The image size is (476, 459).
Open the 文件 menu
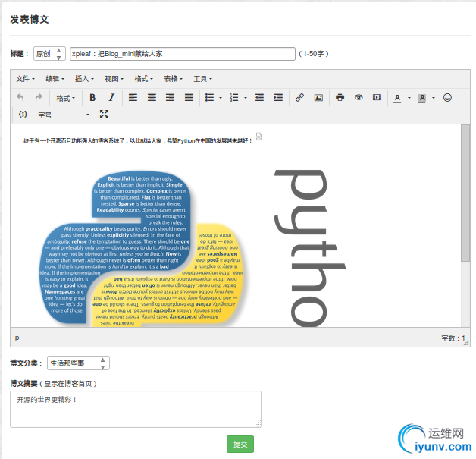coord(25,79)
